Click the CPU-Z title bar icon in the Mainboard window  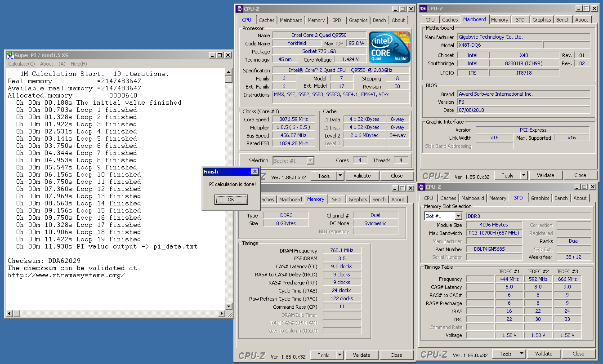click(423, 9)
